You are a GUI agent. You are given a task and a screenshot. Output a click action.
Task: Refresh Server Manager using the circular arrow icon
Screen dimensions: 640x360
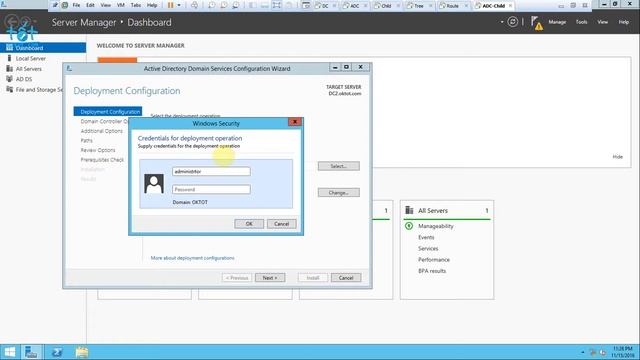(x=513, y=22)
